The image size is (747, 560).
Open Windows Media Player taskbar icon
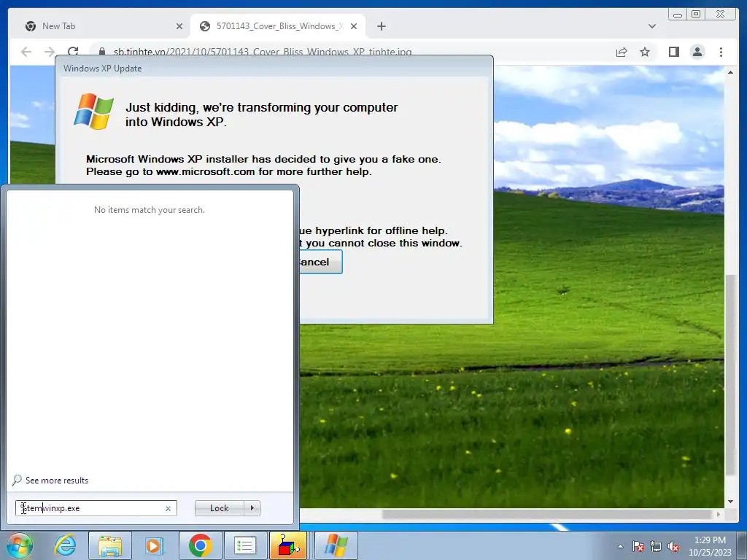point(154,545)
